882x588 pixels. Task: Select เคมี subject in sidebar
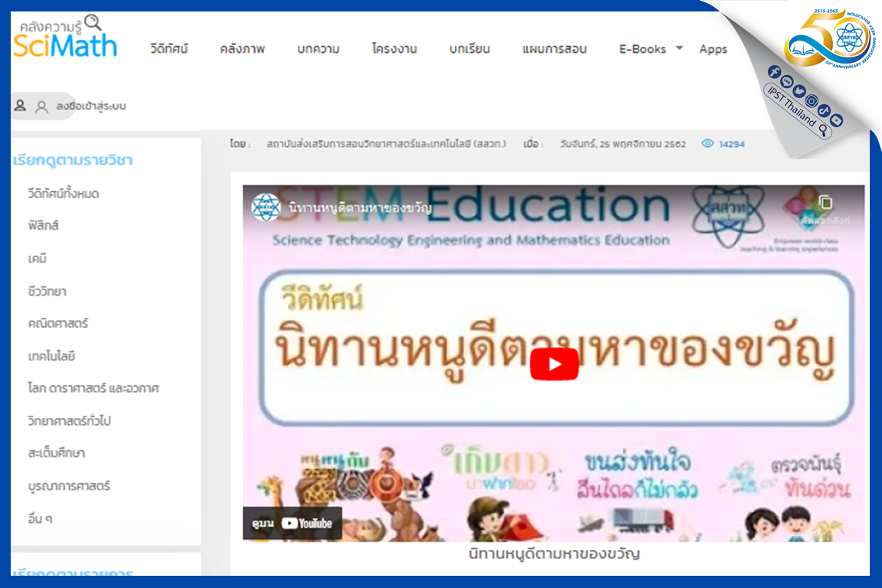click(37, 259)
